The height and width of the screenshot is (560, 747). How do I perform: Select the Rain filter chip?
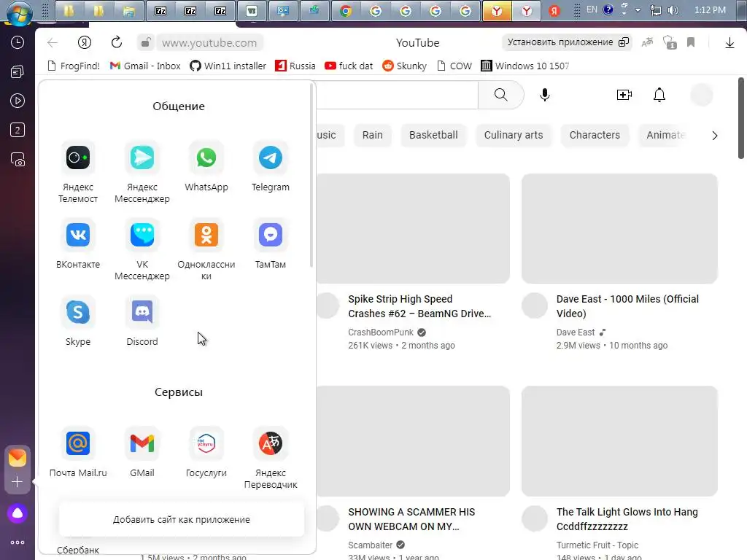tap(373, 135)
